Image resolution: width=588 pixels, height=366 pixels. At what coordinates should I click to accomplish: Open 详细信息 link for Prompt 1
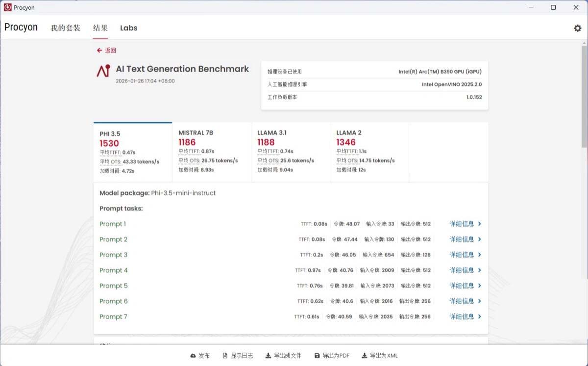pos(462,224)
